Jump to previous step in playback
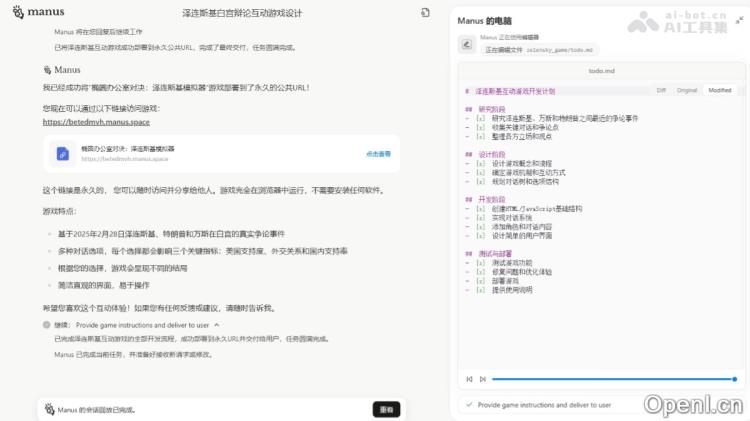 click(469, 379)
